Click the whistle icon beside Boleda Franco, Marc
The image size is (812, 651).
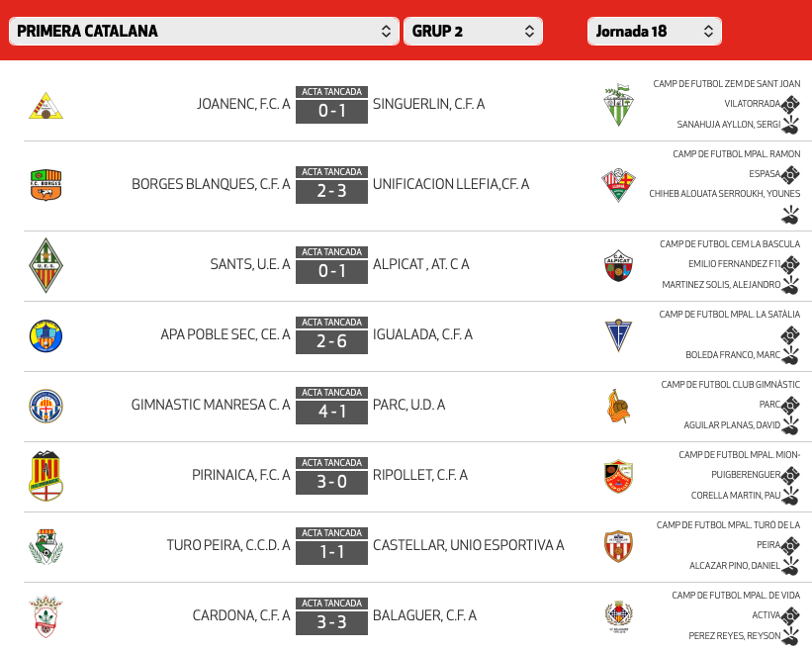pyautogui.click(x=790, y=355)
